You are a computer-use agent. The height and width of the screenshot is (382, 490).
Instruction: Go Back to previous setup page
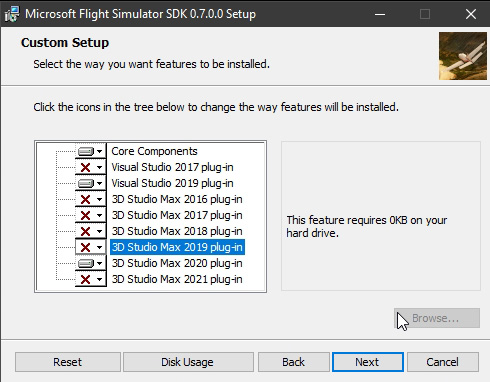click(x=294, y=362)
